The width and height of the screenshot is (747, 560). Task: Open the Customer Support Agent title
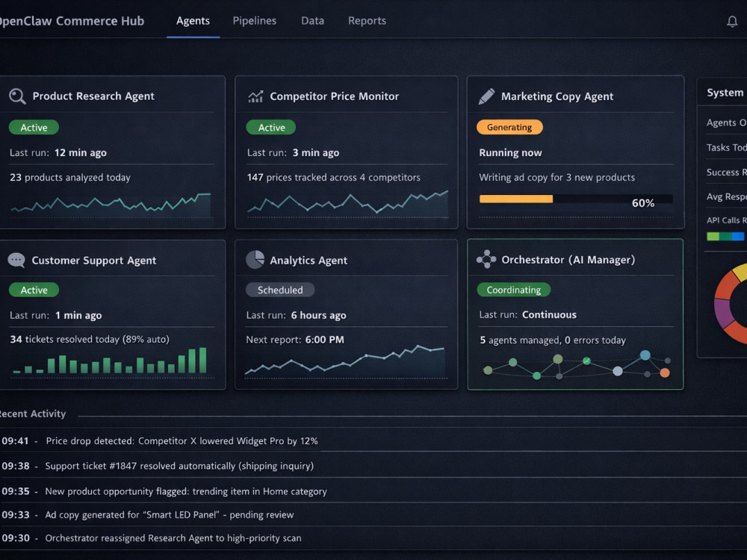point(94,261)
